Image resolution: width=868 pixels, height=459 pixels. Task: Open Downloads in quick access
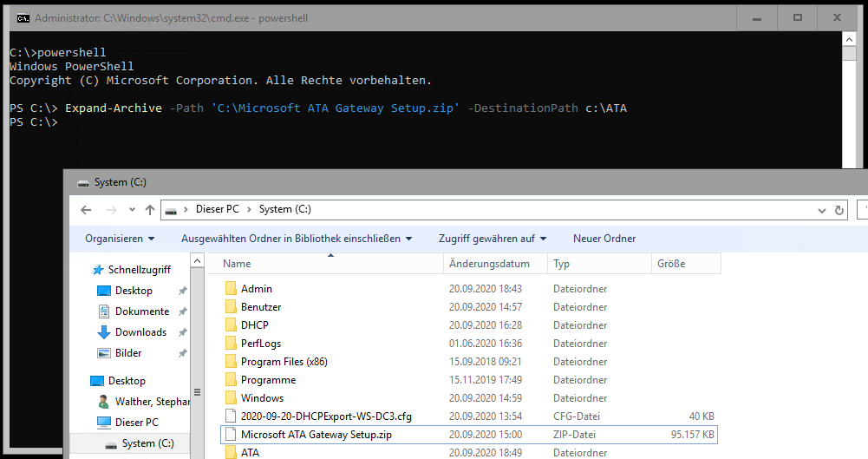(140, 332)
